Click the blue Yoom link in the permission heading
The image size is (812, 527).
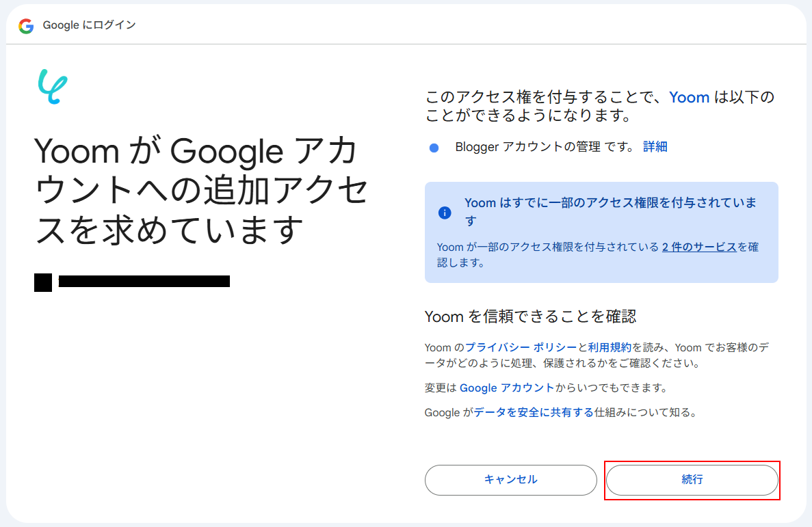click(689, 97)
